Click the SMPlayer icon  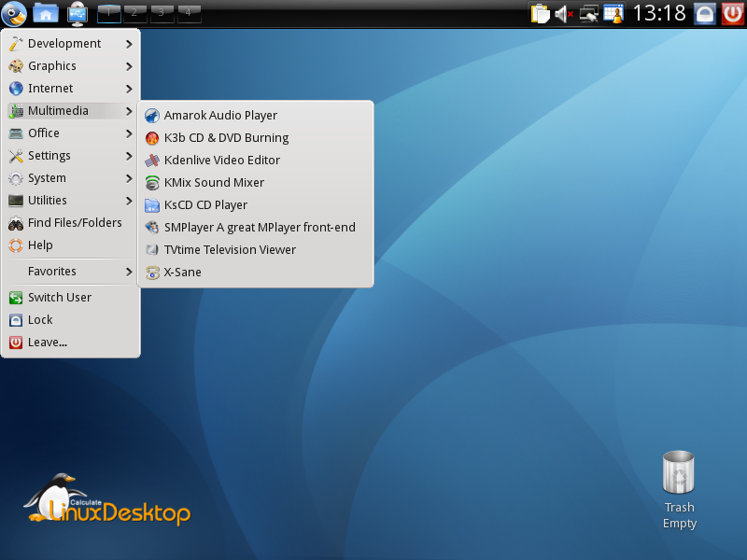152,228
